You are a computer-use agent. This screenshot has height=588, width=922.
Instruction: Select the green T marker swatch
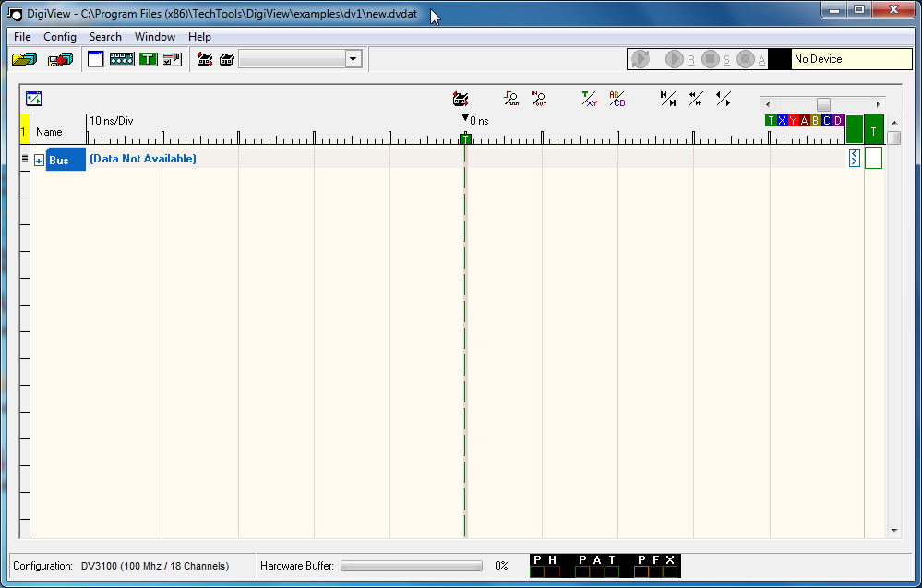click(771, 121)
